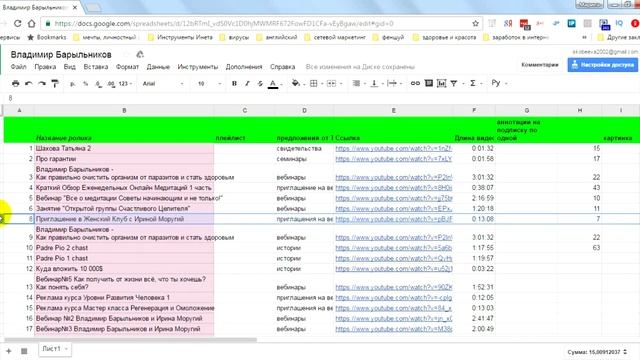This screenshot has width=640, height=360.
Task: Expand the merge cells dropdown arrow
Action: (x=341, y=84)
